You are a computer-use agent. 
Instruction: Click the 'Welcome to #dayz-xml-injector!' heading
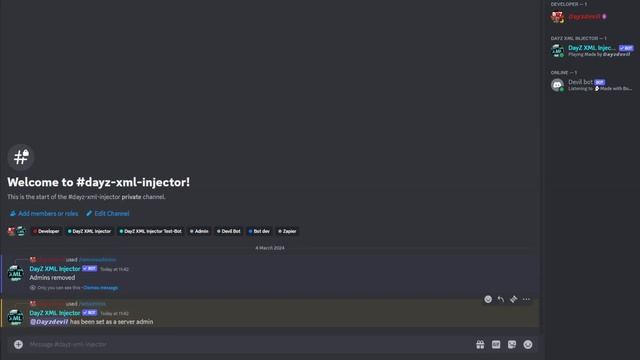[x=98, y=182]
